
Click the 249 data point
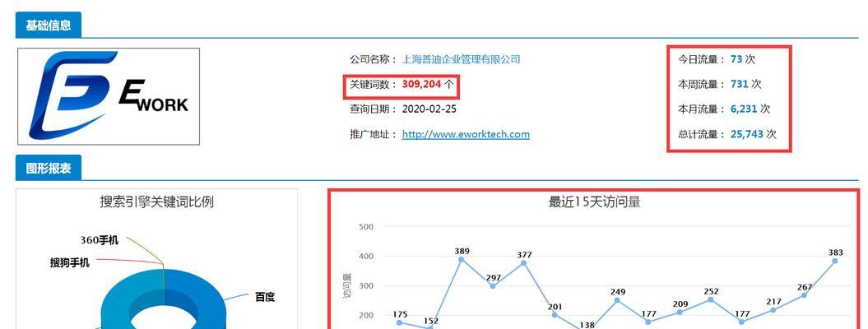click(617, 300)
